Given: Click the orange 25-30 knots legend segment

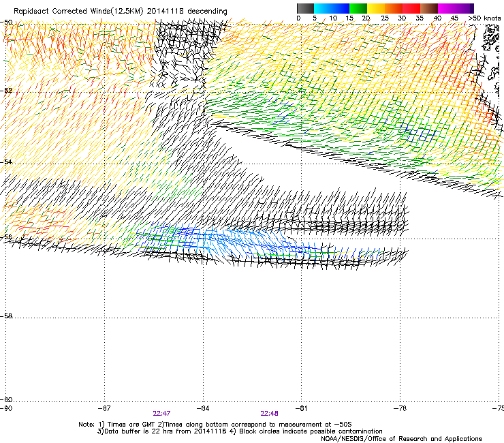Looking at the screenshot, I should pos(394,8).
